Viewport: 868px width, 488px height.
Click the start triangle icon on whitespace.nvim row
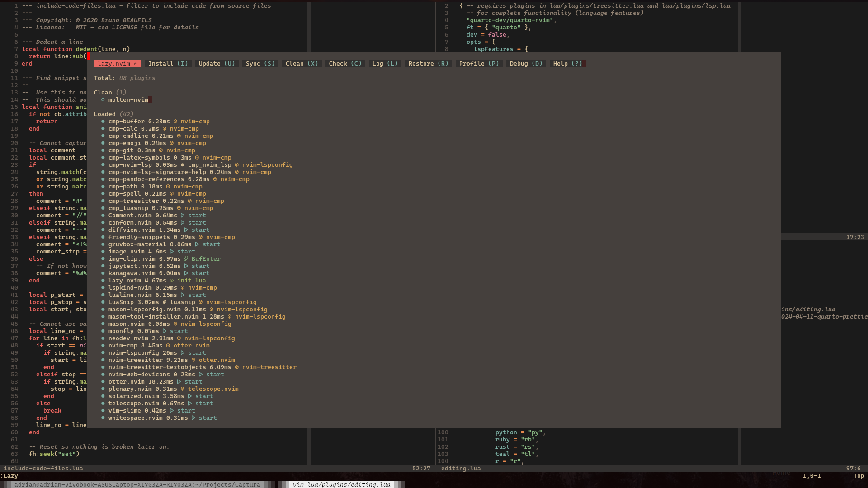(193, 418)
